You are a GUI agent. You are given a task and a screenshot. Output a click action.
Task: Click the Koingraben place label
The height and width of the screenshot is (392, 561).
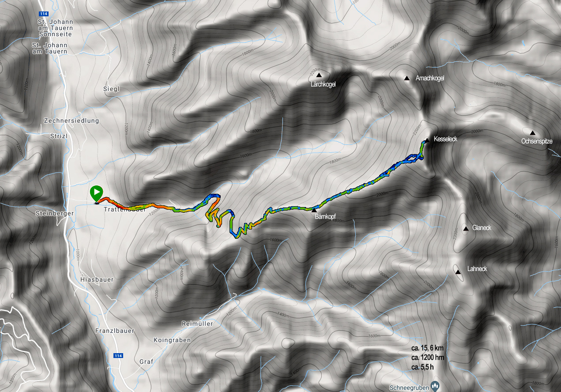[172, 340]
